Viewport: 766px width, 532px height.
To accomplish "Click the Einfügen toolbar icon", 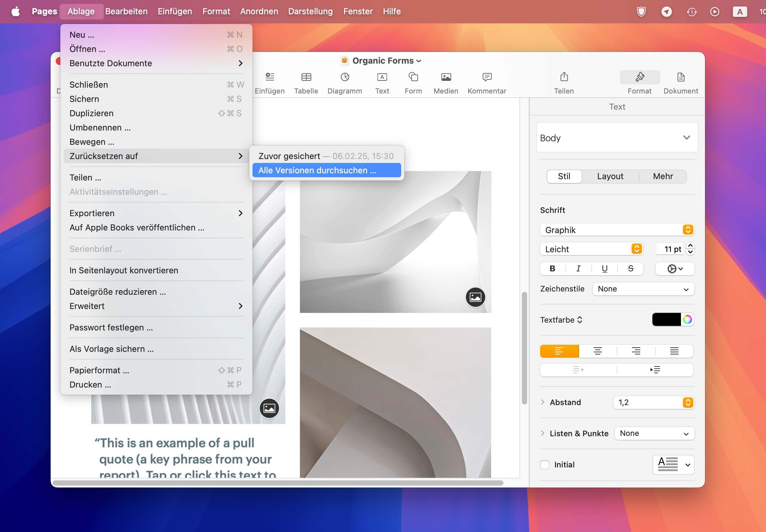I will [270, 77].
